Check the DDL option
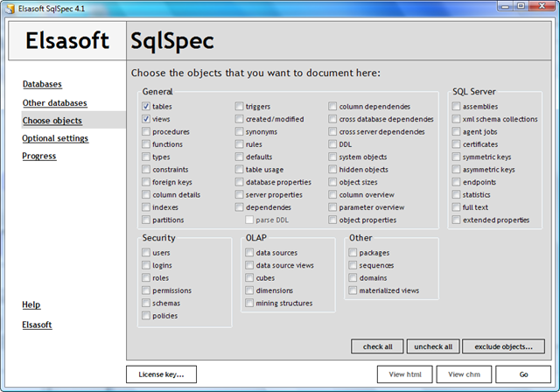 (x=332, y=143)
